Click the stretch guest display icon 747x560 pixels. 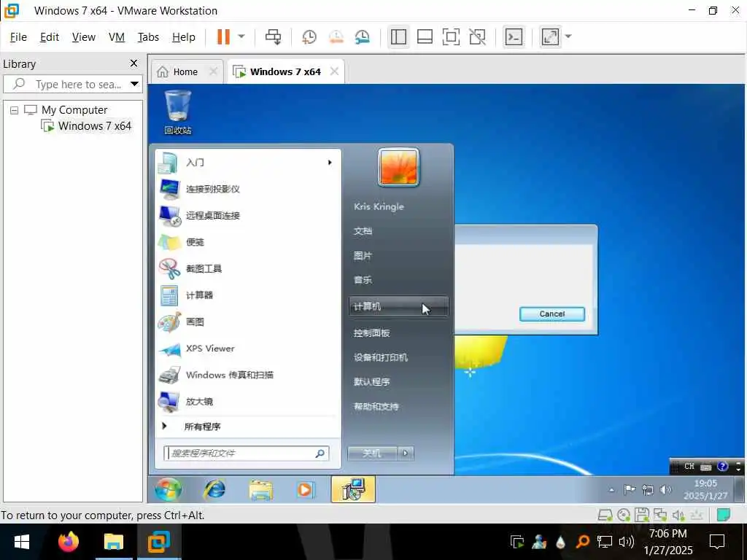click(x=550, y=36)
